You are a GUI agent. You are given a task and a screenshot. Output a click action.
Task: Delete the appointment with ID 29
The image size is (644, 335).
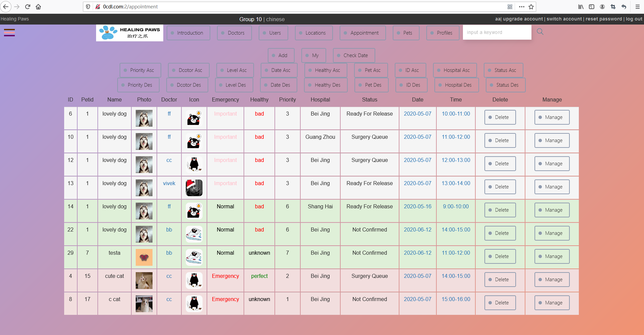tap(500, 256)
